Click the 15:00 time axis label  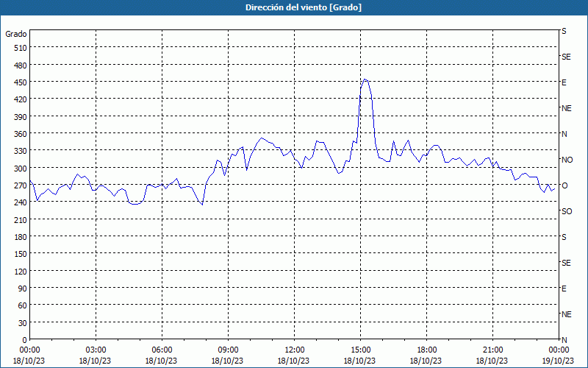pyautogui.click(x=360, y=350)
